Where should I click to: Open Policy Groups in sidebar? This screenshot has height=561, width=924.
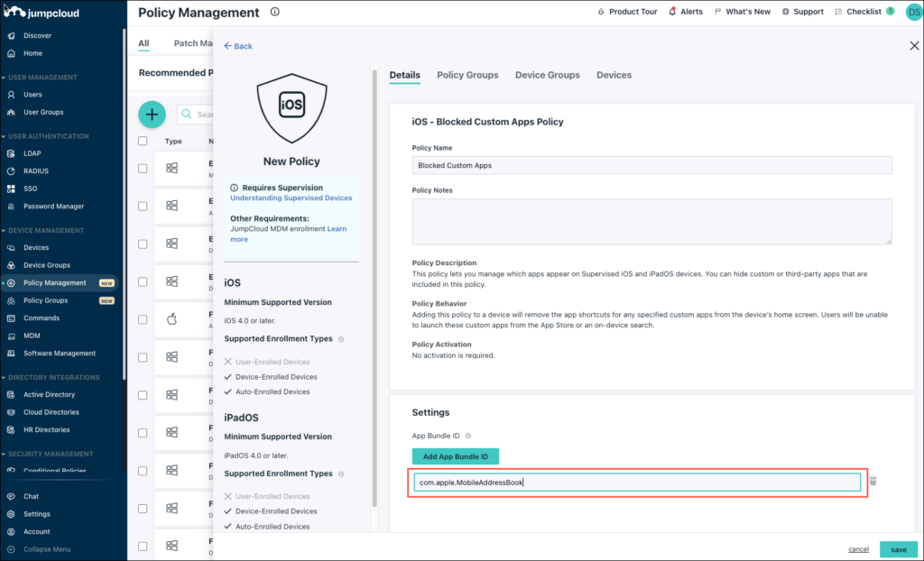click(45, 301)
